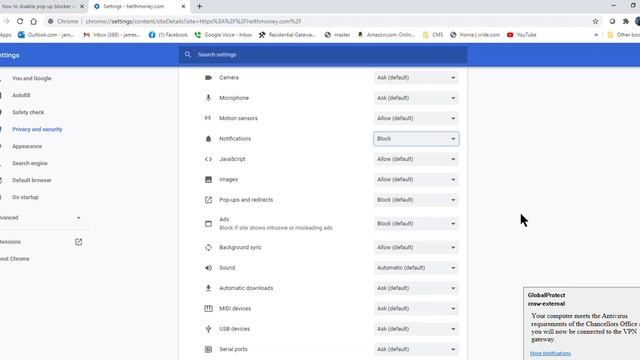The height and width of the screenshot is (360, 640).
Task: Open the Pop-ups and redirects dropdown
Action: point(416,200)
